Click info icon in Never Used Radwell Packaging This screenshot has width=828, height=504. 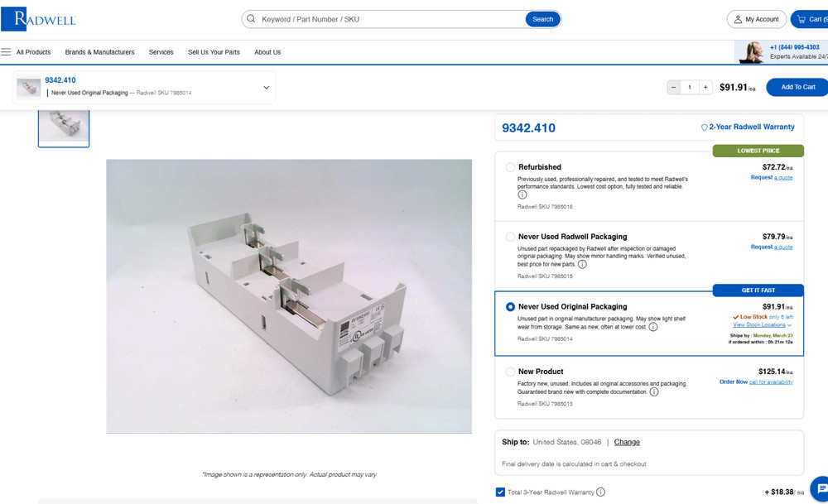582,264
